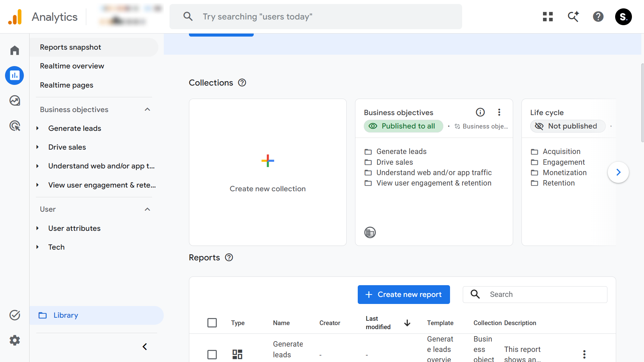The image size is (644, 362).
Task: Click the Business obje… template link
Action: click(x=482, y=126)
